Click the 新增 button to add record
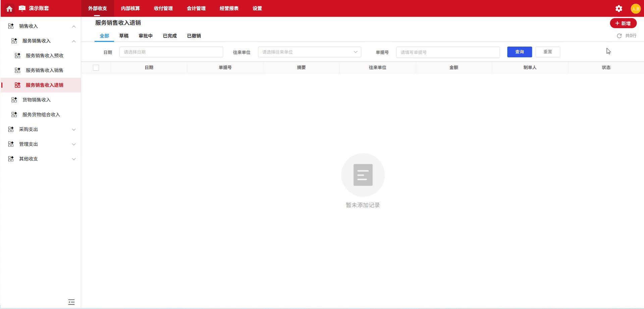 (623, 23)
